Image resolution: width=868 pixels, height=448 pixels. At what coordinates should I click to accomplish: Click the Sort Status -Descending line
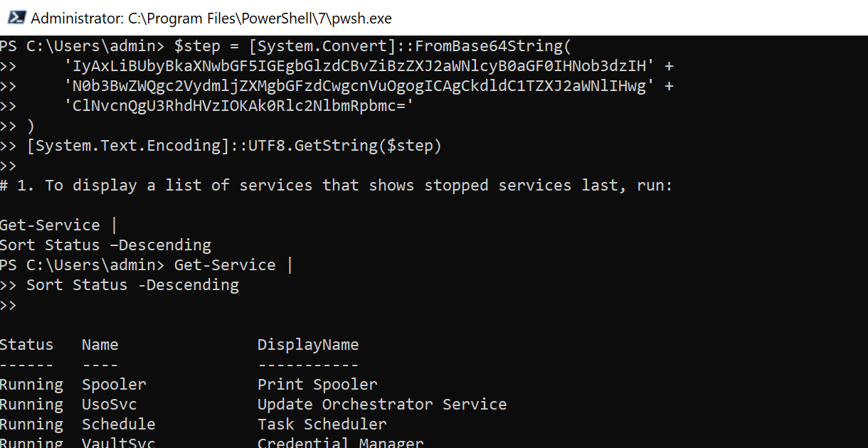(x=132, y=284)
